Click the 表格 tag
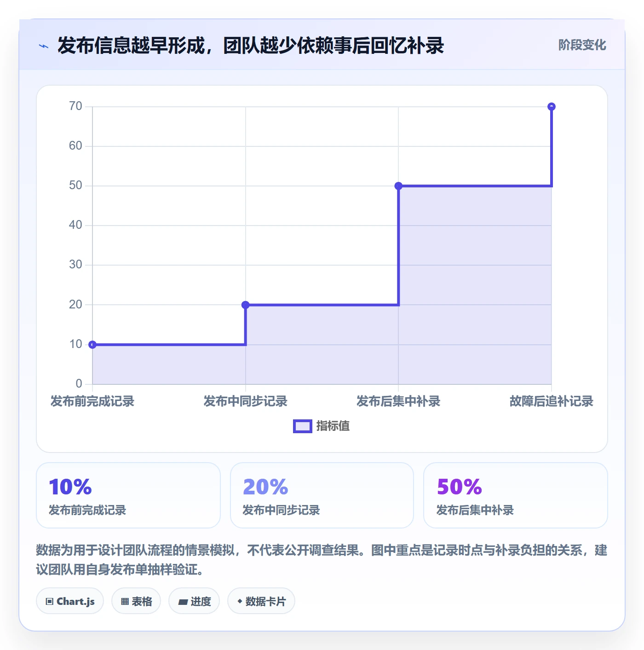644x650 pixels. pyautogui.click(x=136, y=601)
